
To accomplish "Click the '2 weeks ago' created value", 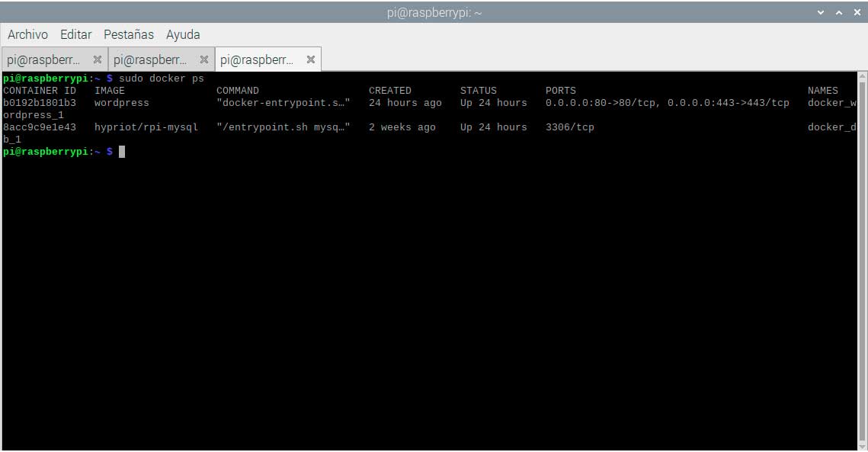I will coord(402,127).
